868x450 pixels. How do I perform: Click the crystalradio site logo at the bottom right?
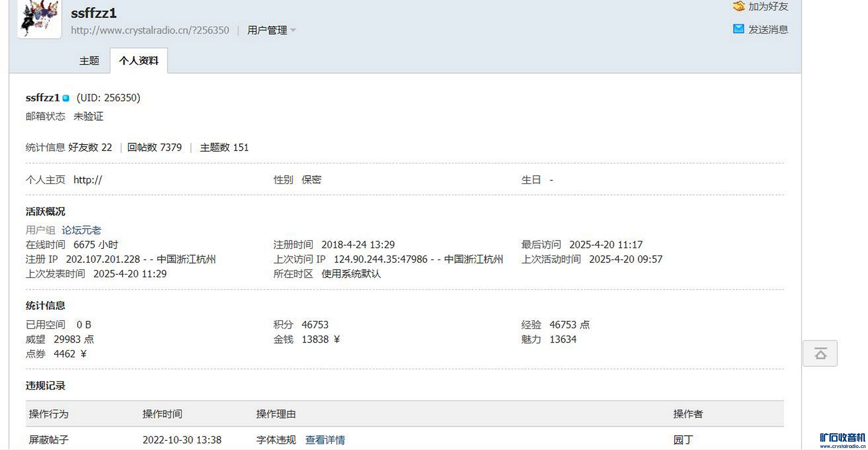point(842,440)
